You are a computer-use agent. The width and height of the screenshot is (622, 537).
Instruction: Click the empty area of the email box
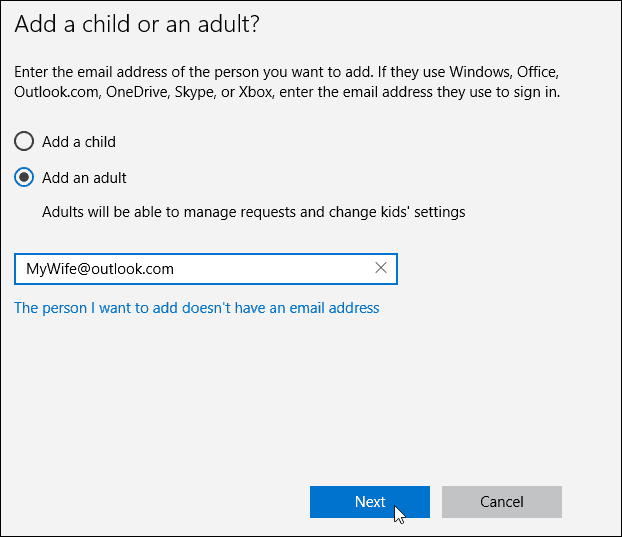coord(274,269)
